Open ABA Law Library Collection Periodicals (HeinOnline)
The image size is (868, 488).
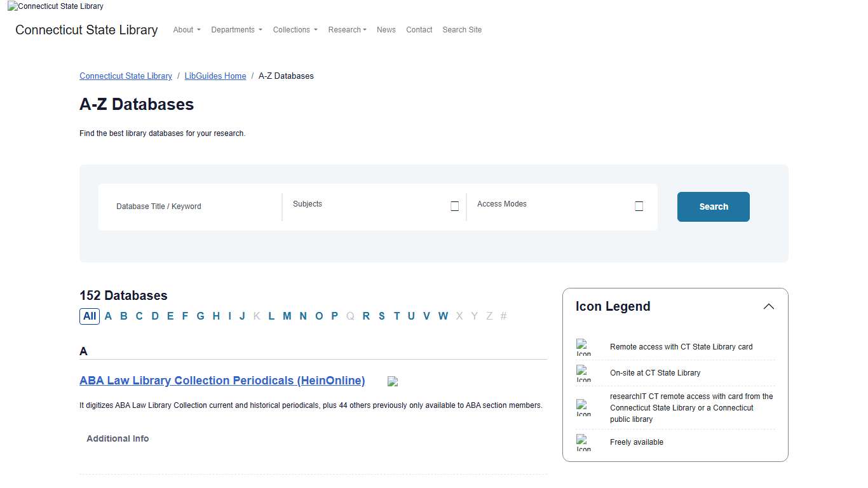(222, 381)
